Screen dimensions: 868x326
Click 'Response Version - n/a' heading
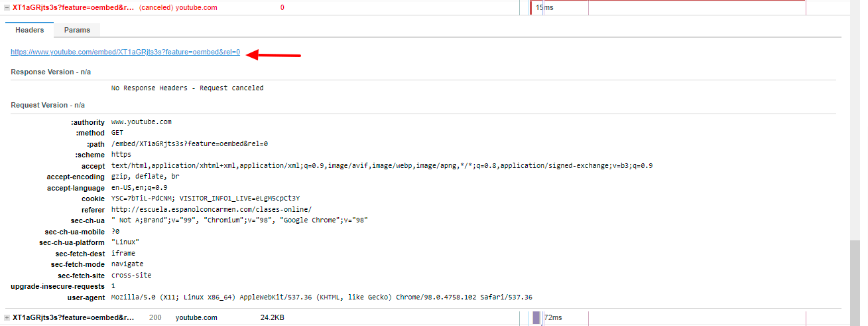(x=51, y=72)
